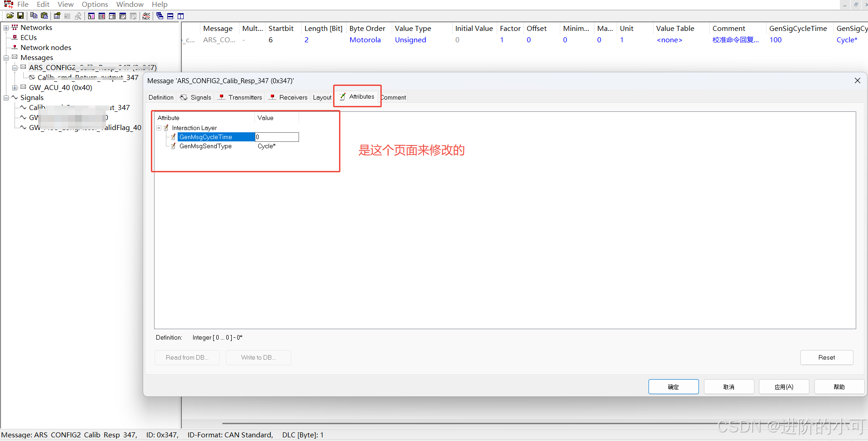
Task: Click the Cycle* value of GenMsgSendType
Action: click(x=267, y=146)
